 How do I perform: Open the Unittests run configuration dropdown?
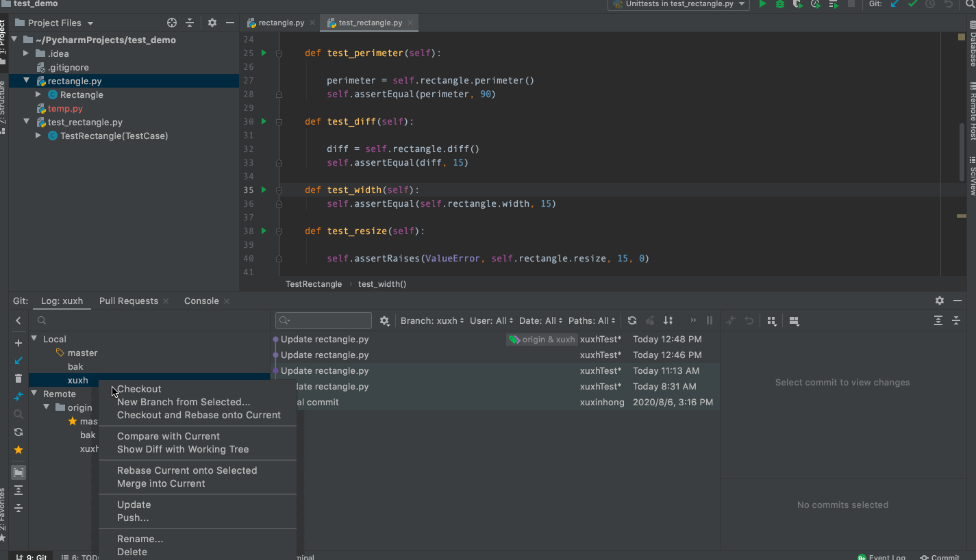678,4
